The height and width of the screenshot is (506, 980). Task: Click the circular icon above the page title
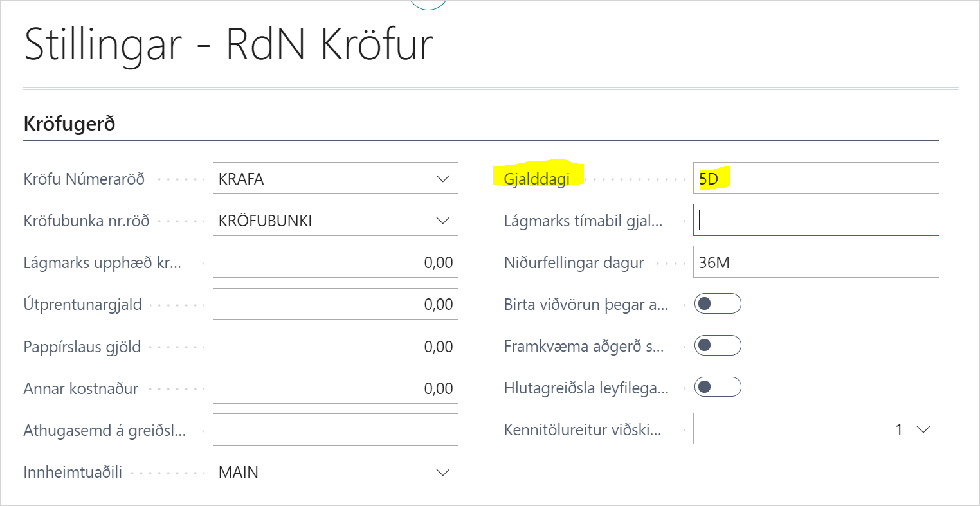[428, 3]
